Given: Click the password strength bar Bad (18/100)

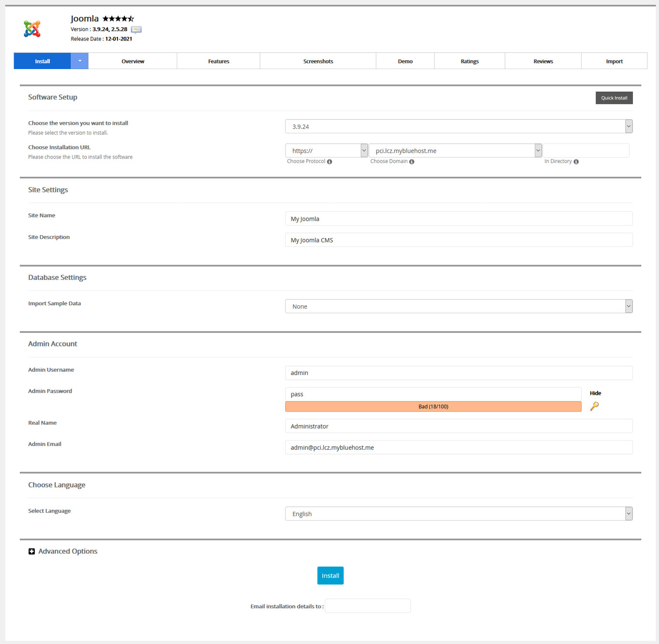Looking at the screenshot, I should [433, 407].
